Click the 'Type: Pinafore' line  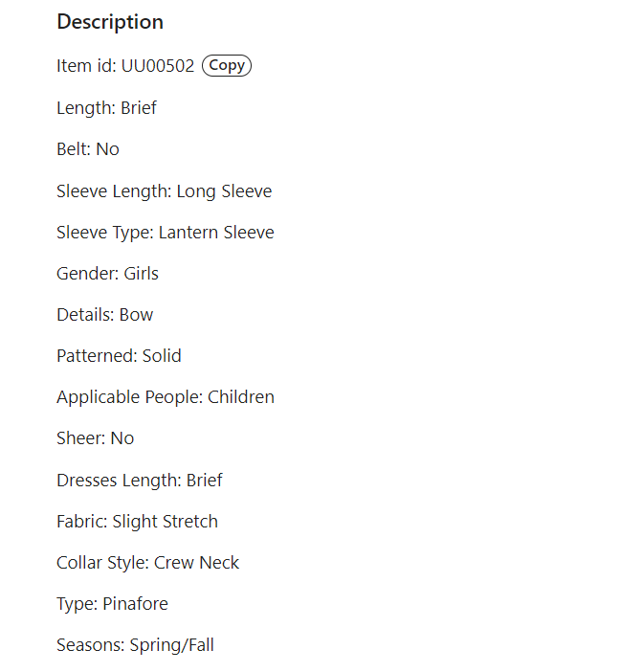point(114,604)
